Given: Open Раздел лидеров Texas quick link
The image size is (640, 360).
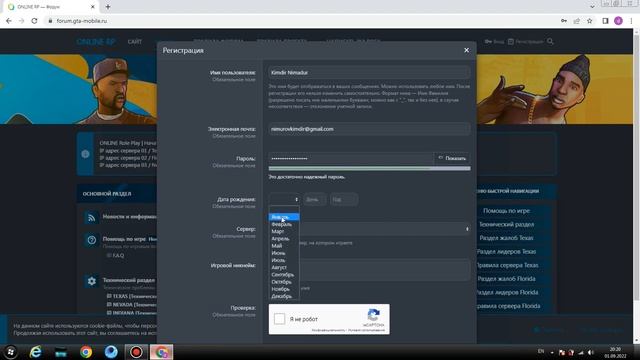Looking at the screenshot, I should [x=506, y=251].
